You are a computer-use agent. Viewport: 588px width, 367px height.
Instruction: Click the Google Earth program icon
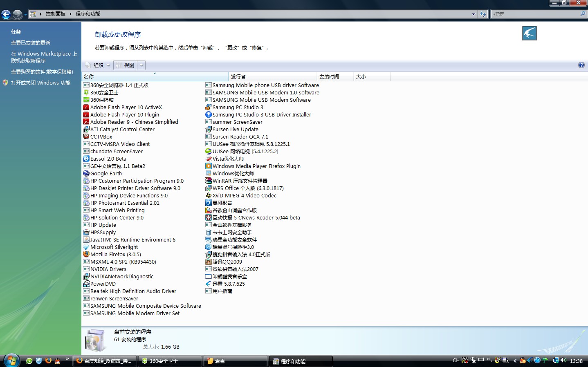click(86, 173)
